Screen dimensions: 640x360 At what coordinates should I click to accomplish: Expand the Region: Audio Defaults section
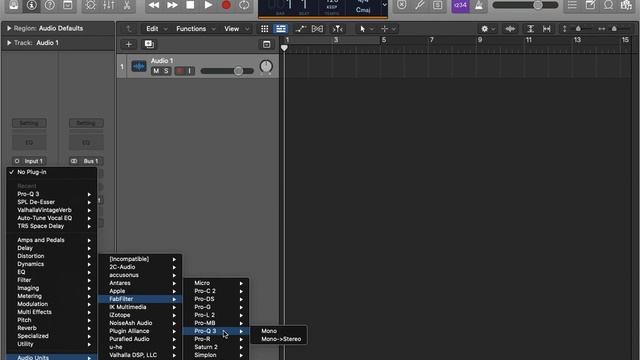[9, 28]
